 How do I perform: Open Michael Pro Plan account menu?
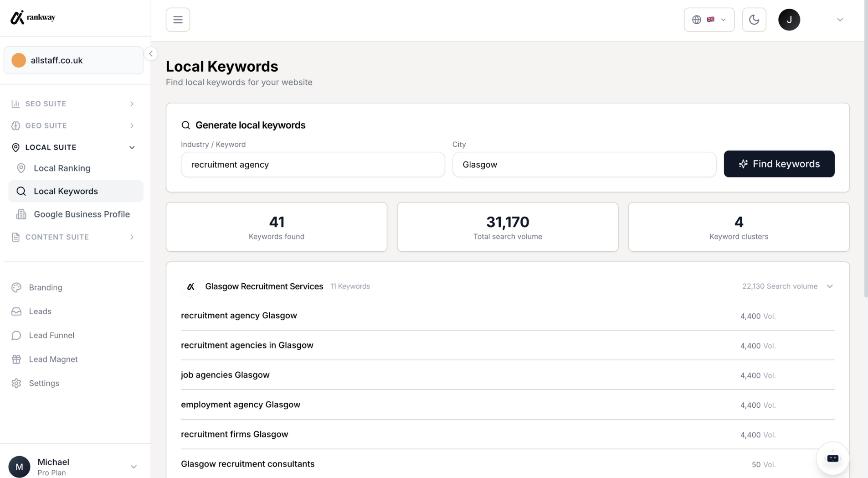(73, 467)
